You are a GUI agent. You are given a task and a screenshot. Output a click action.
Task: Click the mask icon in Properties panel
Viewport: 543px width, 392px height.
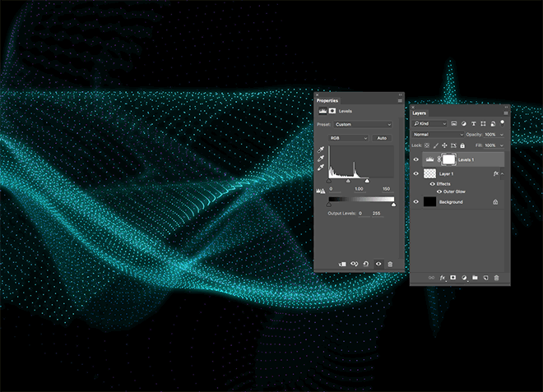click(332, 111)
